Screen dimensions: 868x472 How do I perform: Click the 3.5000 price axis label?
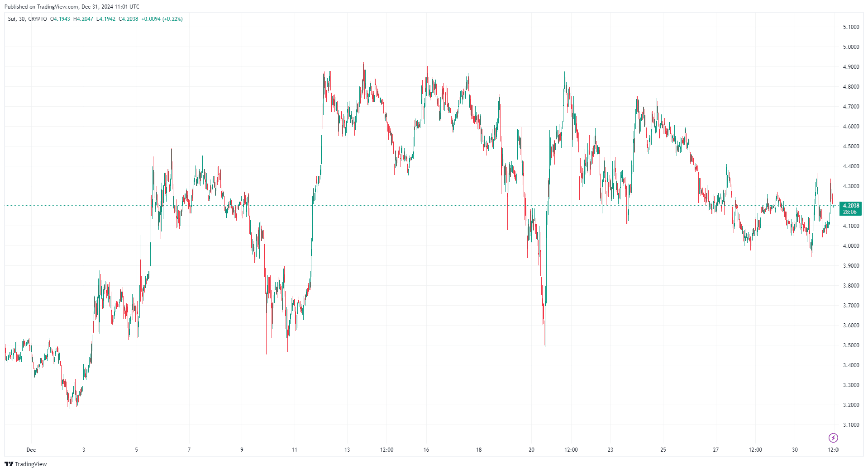pos(851,345)
